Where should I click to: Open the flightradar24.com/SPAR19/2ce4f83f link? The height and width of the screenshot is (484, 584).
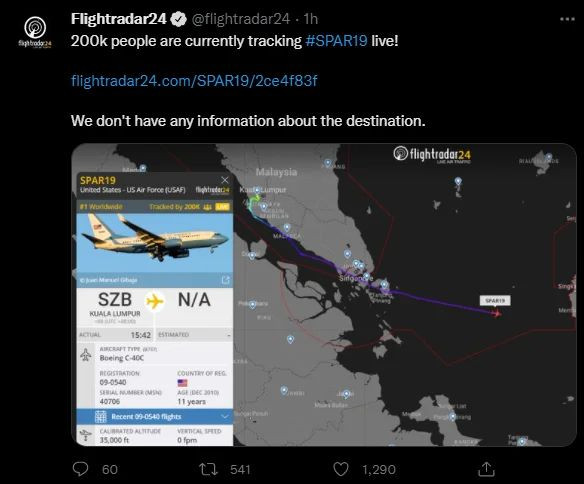point(194,80)
